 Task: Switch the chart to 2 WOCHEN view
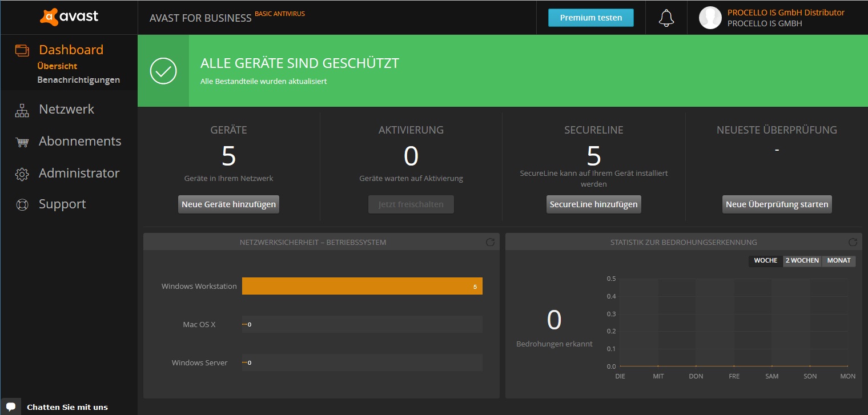click(802, 260)
